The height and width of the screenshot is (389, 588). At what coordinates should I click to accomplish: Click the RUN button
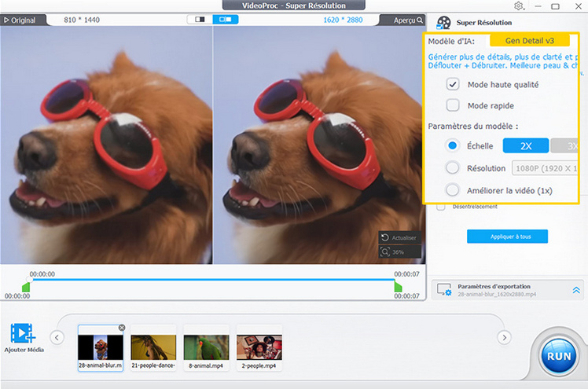click(x=559, y=356)
